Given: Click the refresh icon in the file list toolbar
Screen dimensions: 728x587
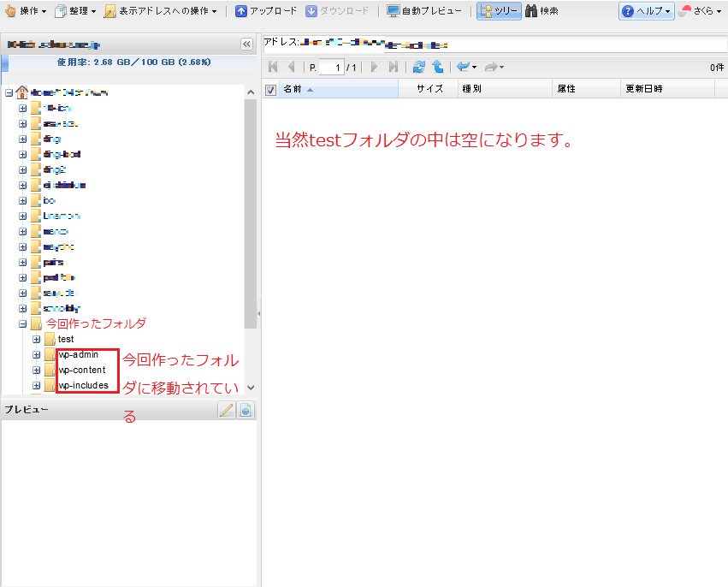Looking at the screenshot, I should 418,67.
